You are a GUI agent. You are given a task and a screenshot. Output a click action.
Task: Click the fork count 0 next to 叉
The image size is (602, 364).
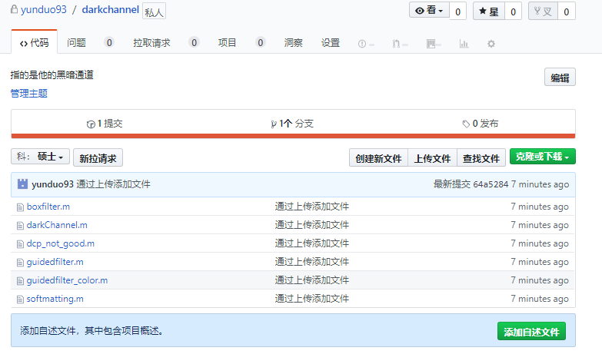click(x=567, y=12)
